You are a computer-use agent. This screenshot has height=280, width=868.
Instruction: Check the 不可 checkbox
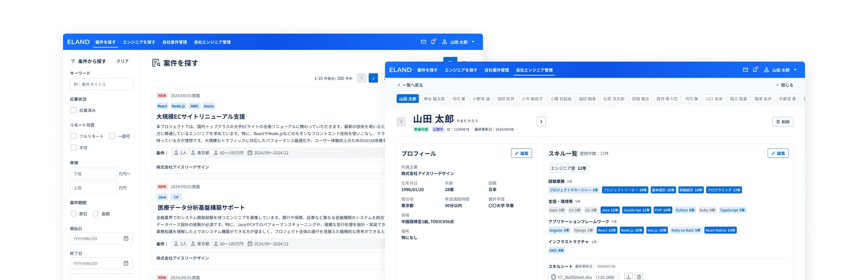[73, 148]
